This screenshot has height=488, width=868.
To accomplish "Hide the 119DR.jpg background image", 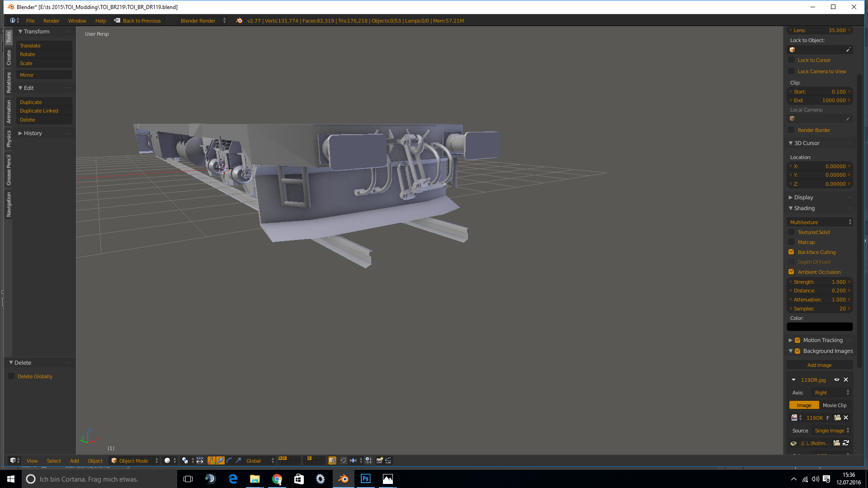I will click(837, 380).
